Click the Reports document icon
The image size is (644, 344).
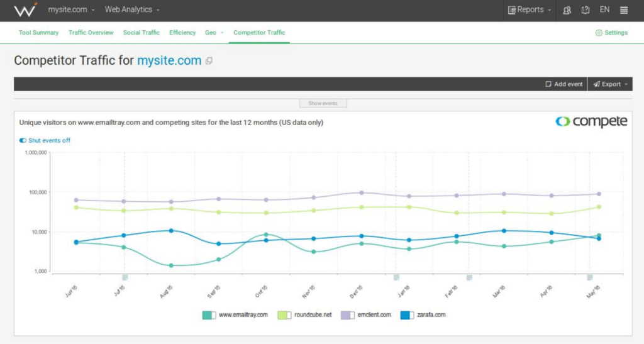512,10
